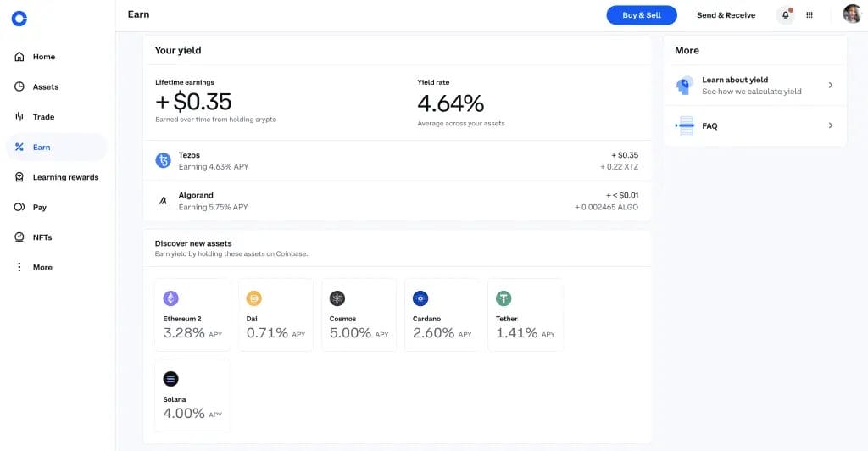Click the Pay icon in sidebar
Viewport: 868px width, 451px height.
coord(19,207)
